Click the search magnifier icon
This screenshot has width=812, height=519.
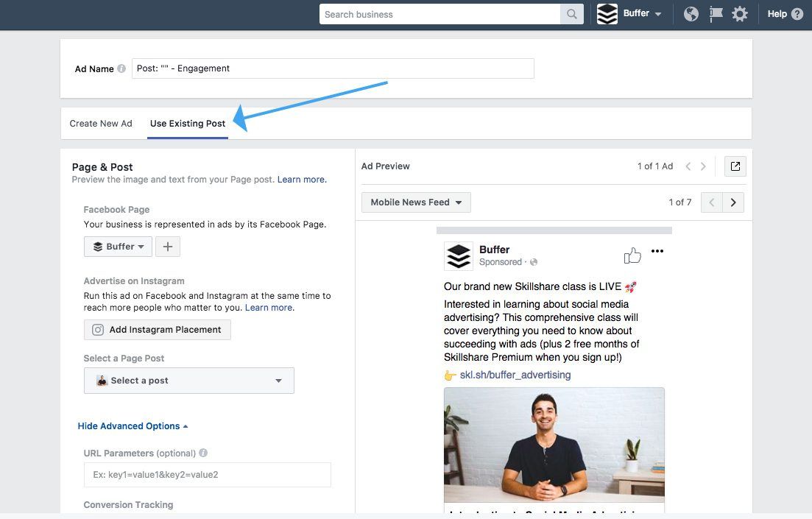572,14
